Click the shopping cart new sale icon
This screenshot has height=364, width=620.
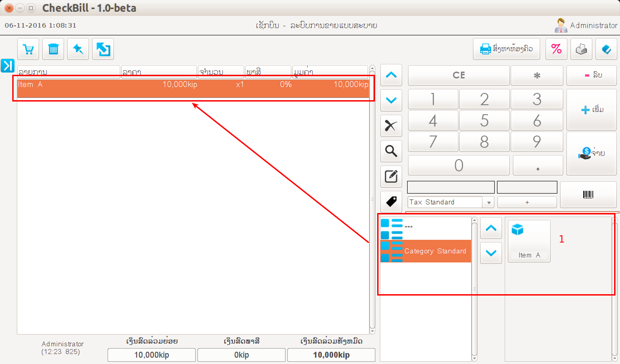click(x=29, y=49)
